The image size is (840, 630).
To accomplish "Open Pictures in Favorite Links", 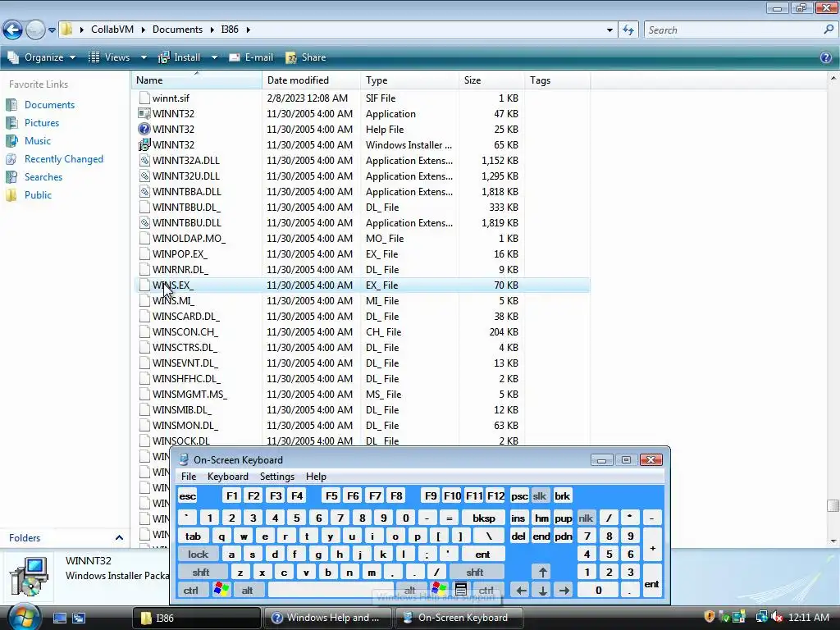I will [x=42, y=123].
